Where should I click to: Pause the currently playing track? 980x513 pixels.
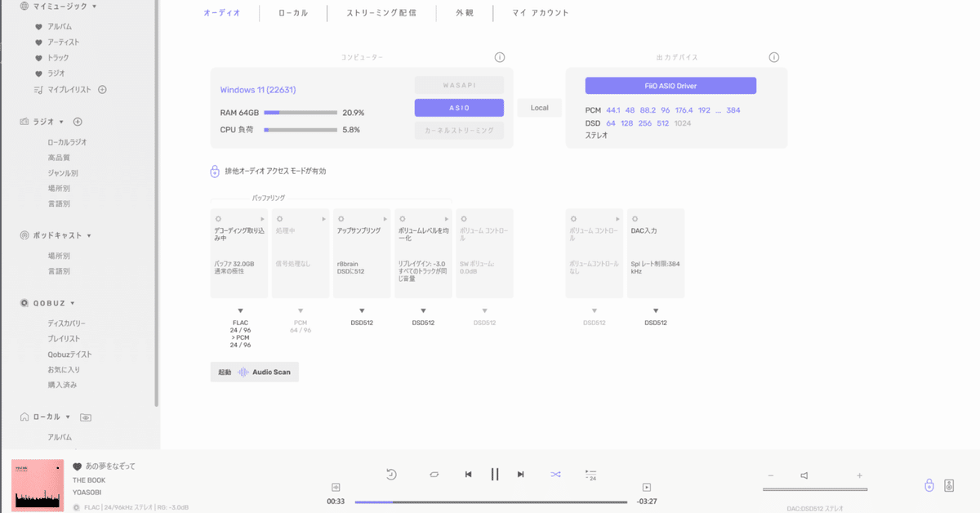(x=495, y=474)
